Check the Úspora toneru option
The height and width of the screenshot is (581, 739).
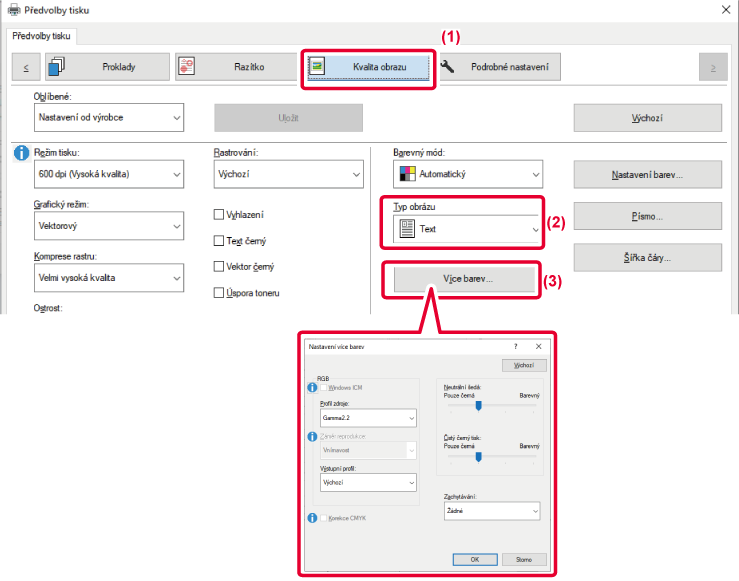click(x=220, y=292)
